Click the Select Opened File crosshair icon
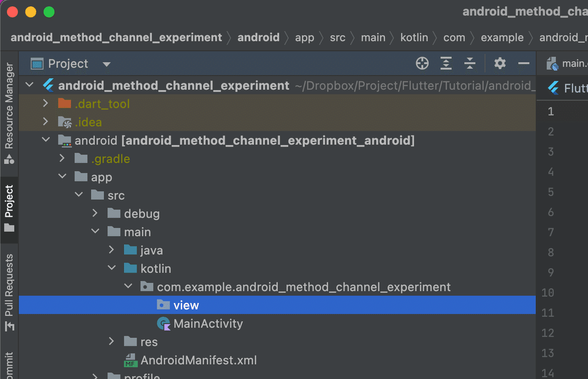The height and width of the screenshot is (379, 588). [422, 63]
